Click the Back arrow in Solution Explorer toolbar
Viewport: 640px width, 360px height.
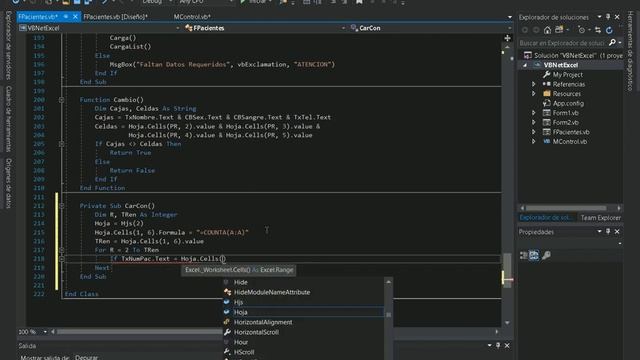click(525, 30)
